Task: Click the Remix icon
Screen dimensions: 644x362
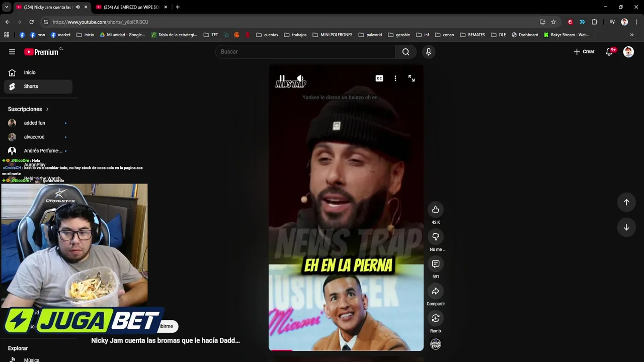Action: click(x=436, y=318)
